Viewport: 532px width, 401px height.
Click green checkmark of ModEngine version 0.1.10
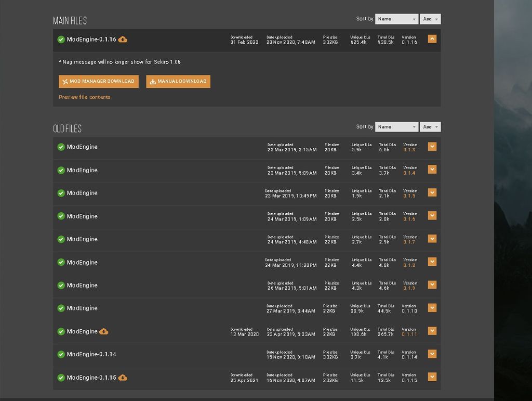[x=61, y=308]
